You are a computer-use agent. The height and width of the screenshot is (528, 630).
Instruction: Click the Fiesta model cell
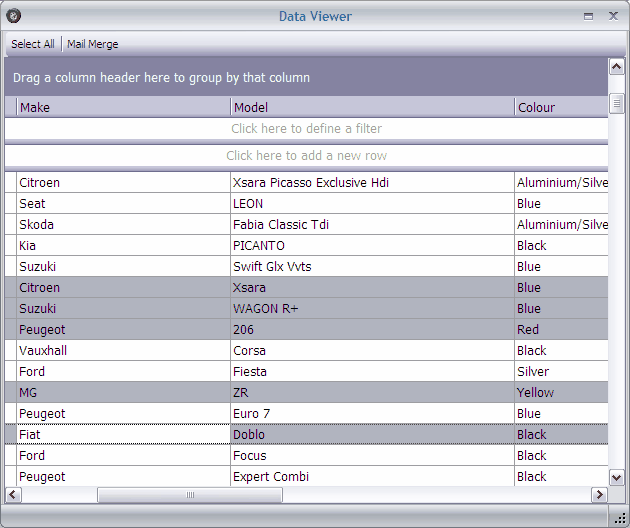tap(372, 371)
